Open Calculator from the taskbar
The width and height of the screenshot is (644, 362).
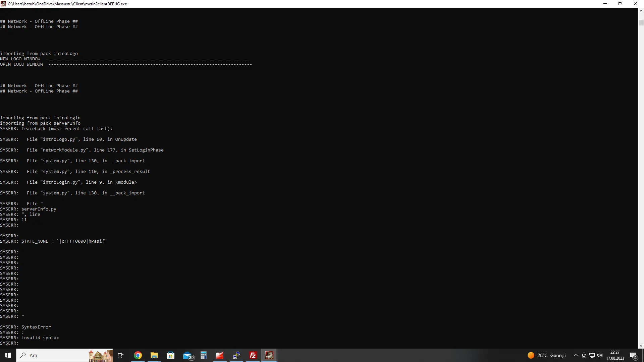pos(204,355)
